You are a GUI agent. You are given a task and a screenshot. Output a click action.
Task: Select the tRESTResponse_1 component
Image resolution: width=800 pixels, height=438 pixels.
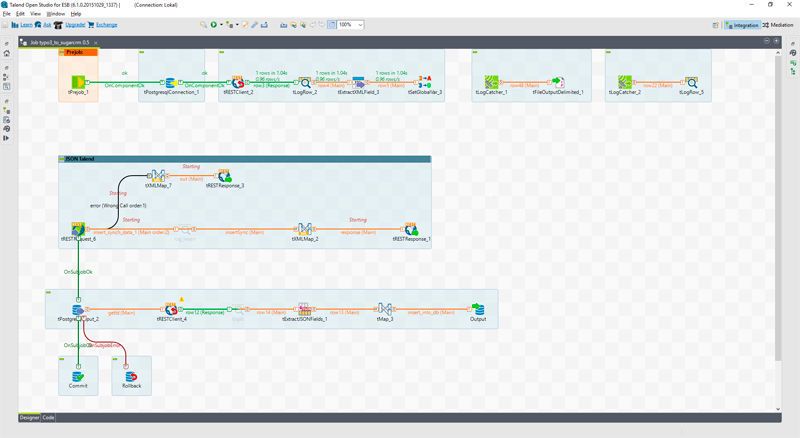pos(411,229)
